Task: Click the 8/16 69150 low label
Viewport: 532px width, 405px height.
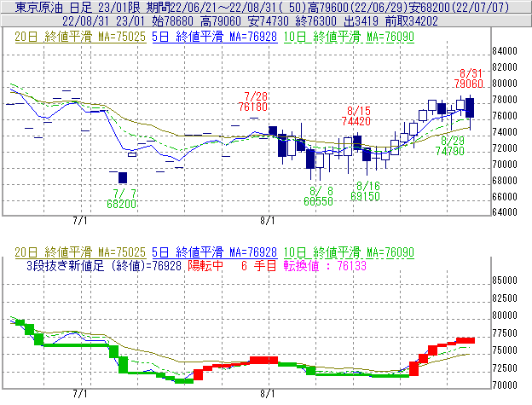Action: click(366, 191)
